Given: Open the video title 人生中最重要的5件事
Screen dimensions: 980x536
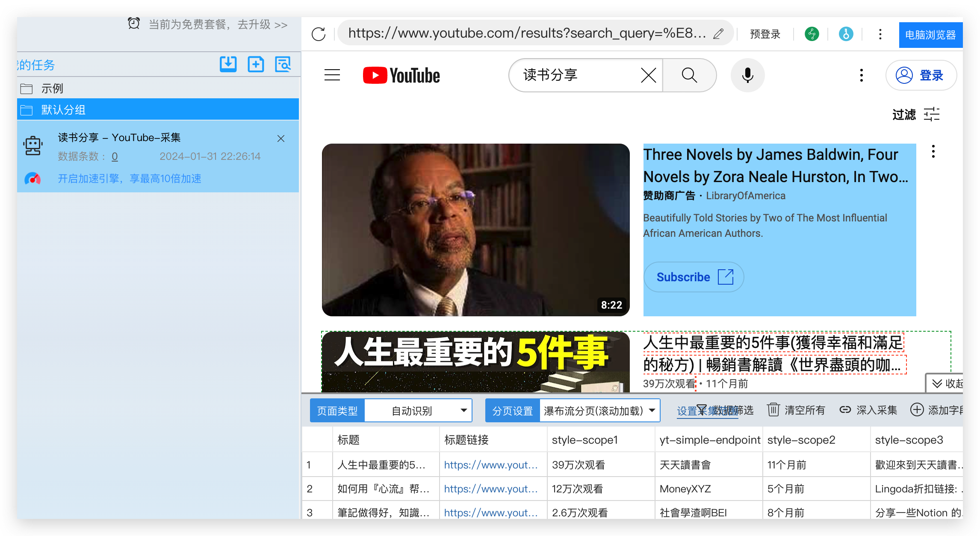Looking at the screenshot, I should coord(774,354).
